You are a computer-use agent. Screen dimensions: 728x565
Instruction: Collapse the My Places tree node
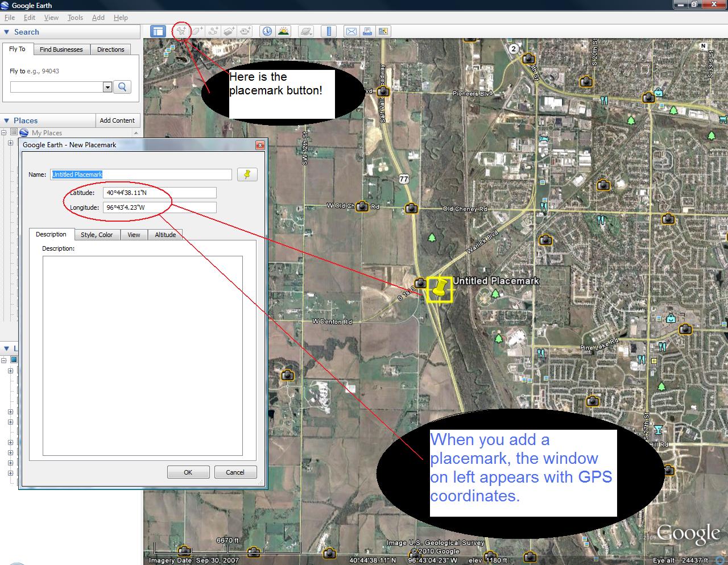(3, 133)
